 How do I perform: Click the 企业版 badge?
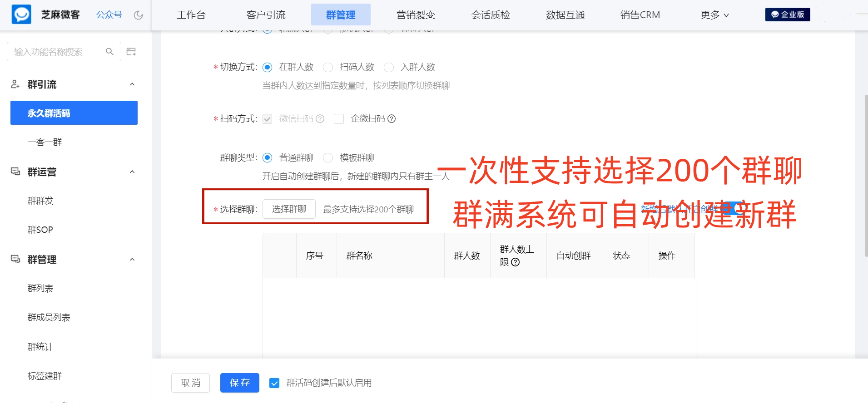click(x=788, y=15)
